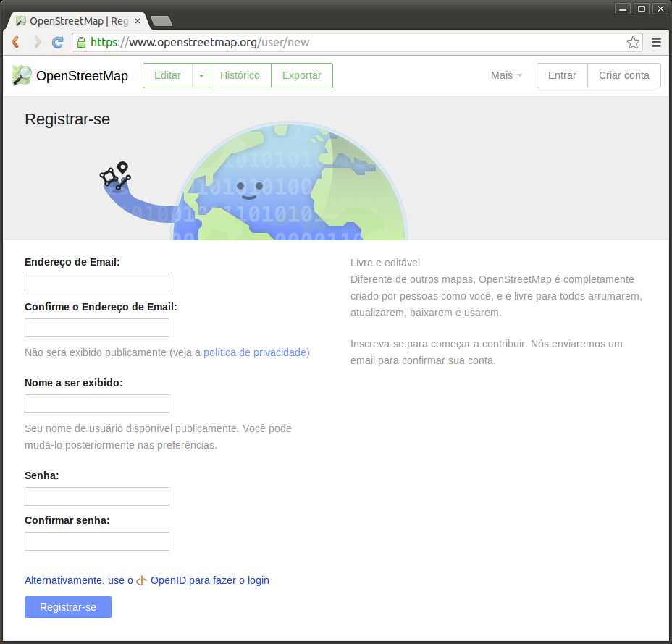Focus the Confirmar senha field

[x=97, y=541]
